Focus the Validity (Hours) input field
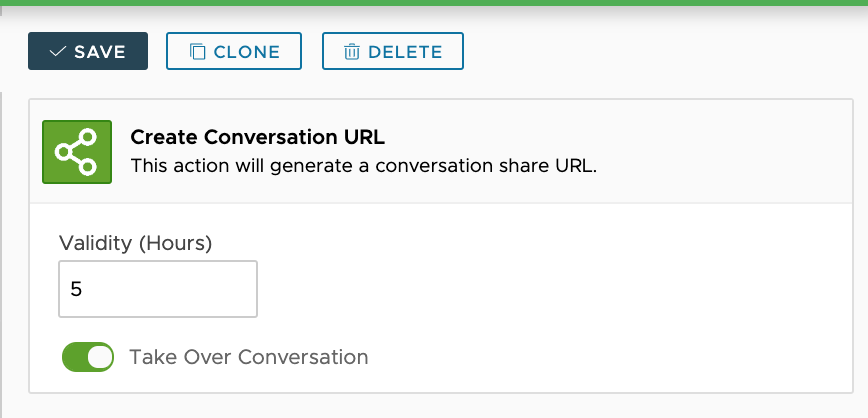 (x=158, y=289)
